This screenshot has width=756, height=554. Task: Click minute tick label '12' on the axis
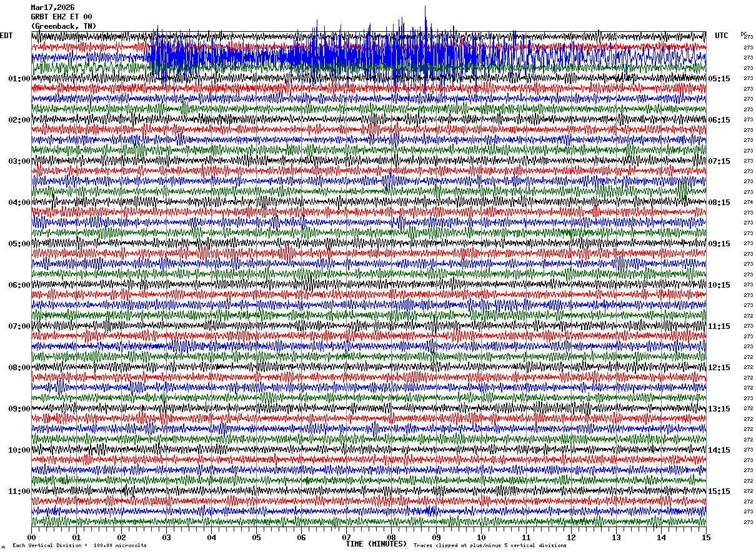click(572, 537)
